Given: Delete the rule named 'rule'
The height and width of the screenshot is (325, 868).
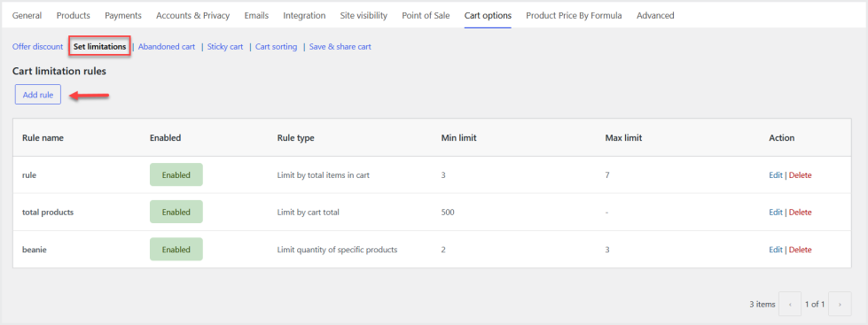Looking at the screenshot, I should pos(801,175).
